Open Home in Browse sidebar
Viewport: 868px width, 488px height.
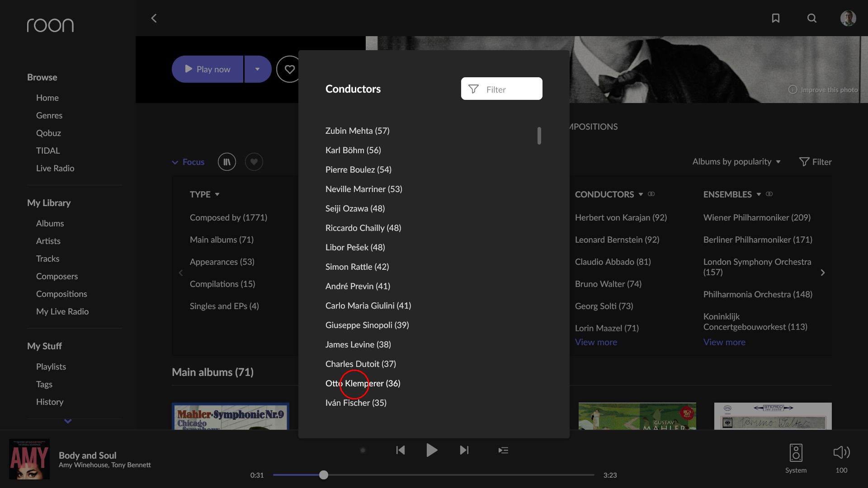point(47,98)
